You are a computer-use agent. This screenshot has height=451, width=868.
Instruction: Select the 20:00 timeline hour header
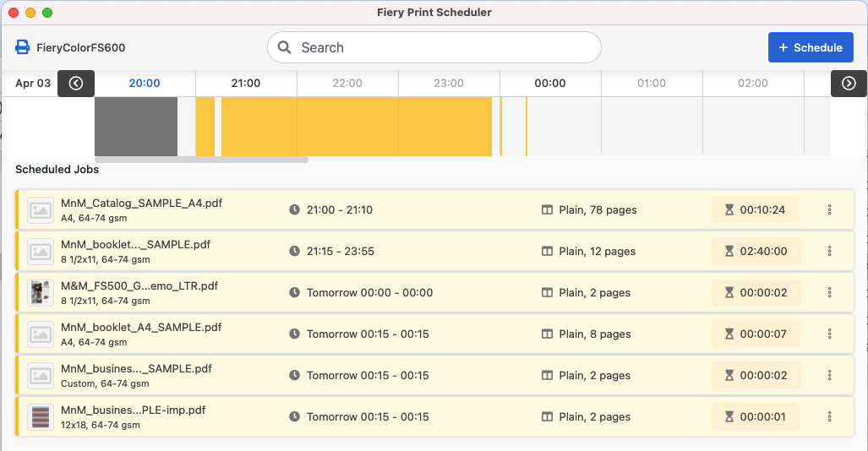coord(145,83)
